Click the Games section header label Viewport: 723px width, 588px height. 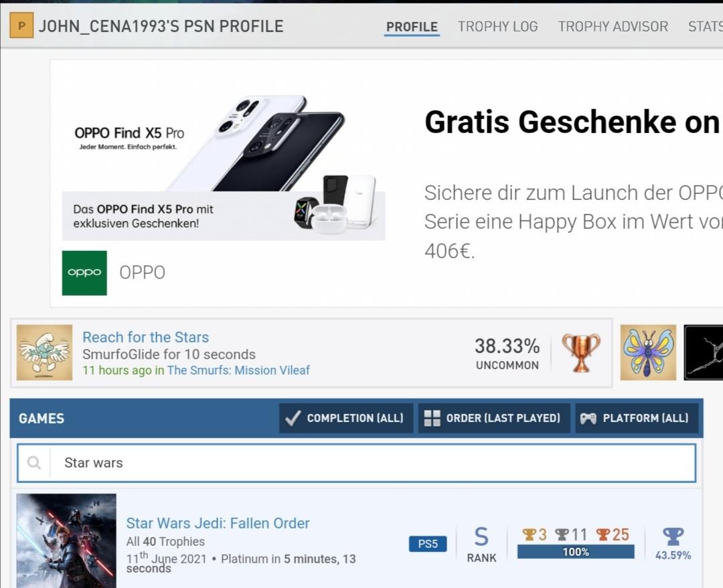click(x=42, y=418)
